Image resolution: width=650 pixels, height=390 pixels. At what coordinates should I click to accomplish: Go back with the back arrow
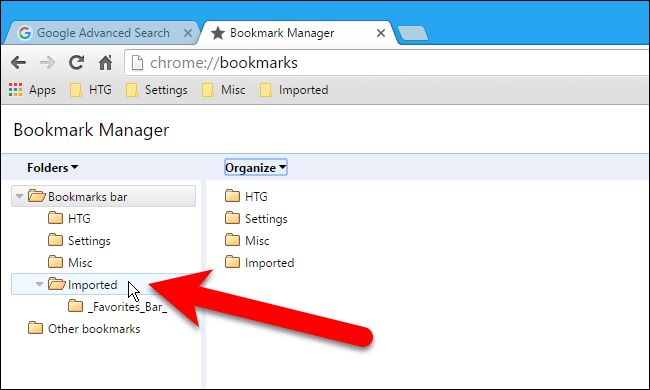coord(19,63)
